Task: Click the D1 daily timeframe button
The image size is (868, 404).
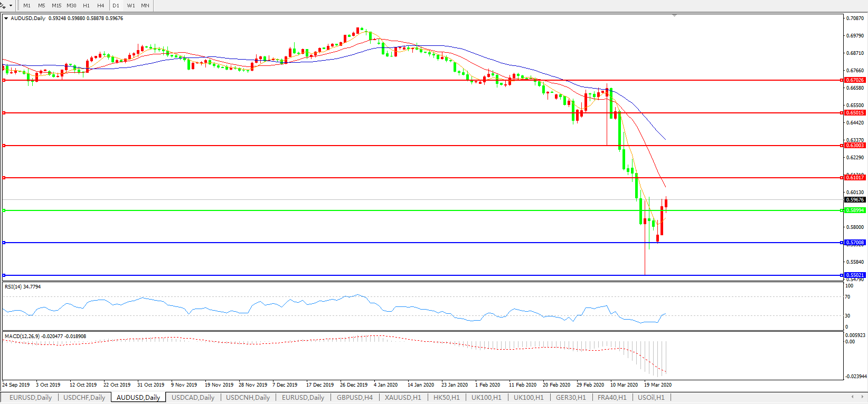Action: pyautogui.click(x=116, y=5)
